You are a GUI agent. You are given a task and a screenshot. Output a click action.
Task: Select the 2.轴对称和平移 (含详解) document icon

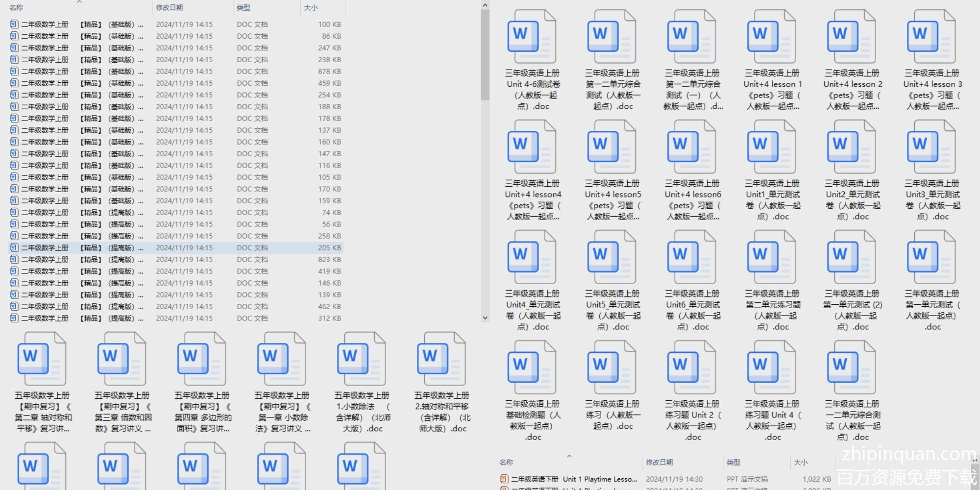441,359
